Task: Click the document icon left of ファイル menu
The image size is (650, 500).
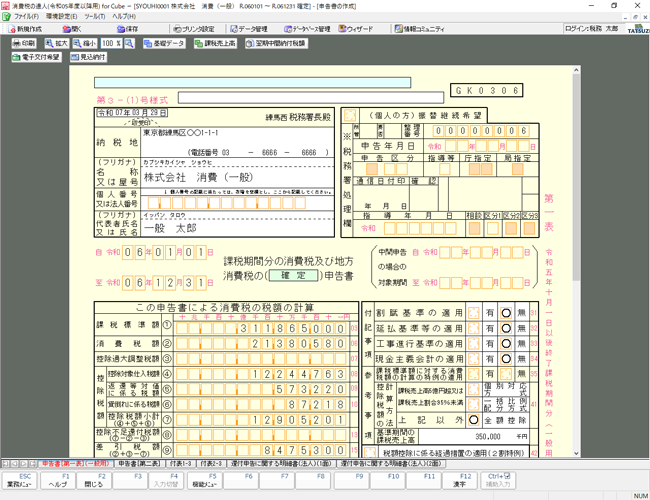Action: click(6, 17)
